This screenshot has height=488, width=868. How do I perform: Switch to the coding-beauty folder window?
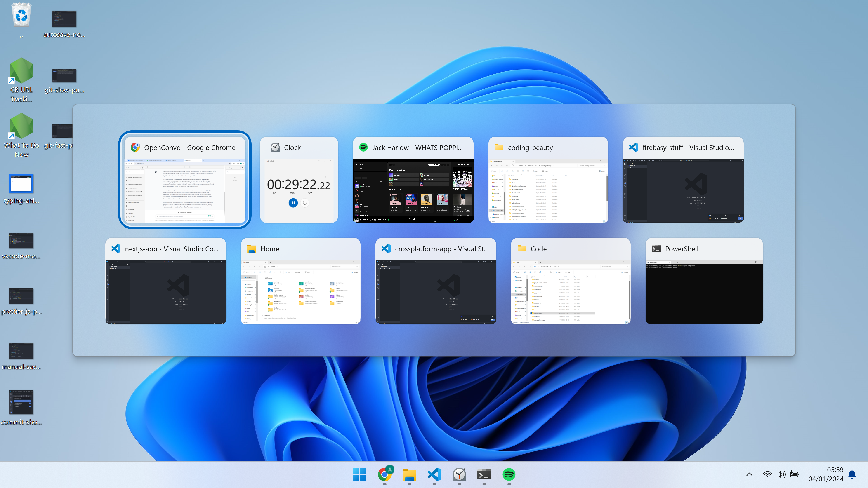(548, 180)
